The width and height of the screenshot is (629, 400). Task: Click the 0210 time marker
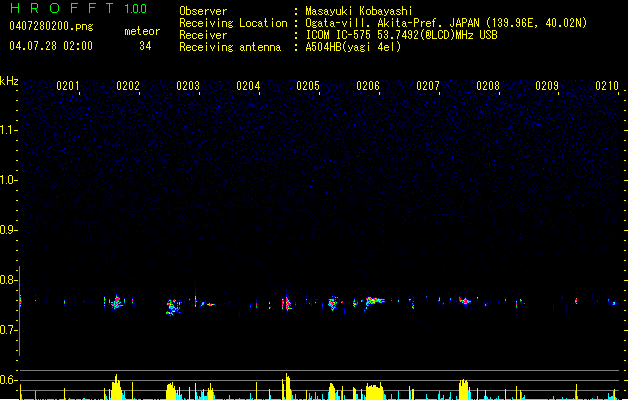607,86
